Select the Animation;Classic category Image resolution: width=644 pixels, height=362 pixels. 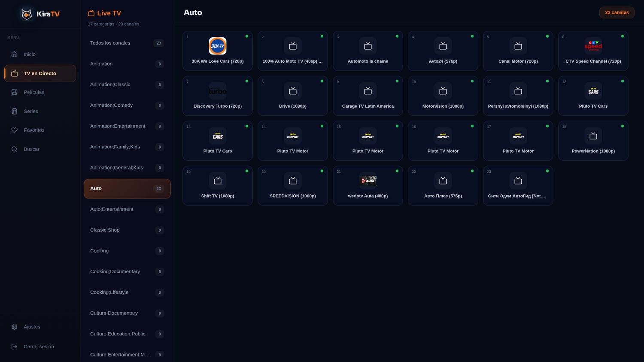coord(127,84)
